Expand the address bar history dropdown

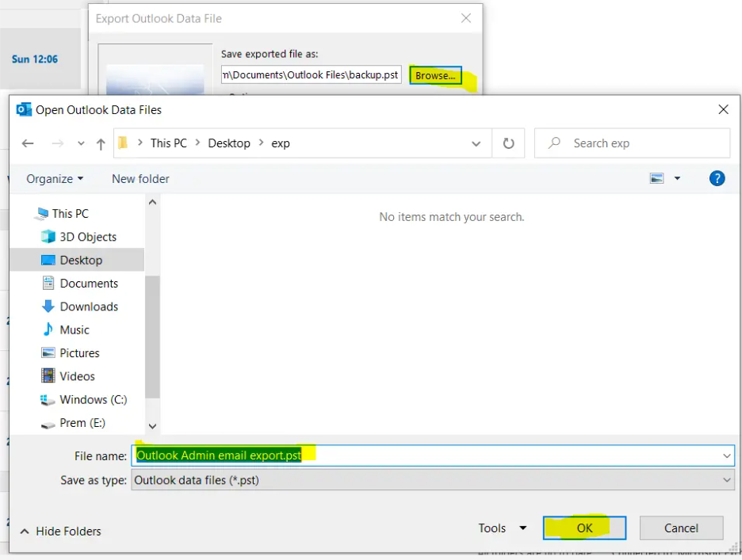[476, 143]
